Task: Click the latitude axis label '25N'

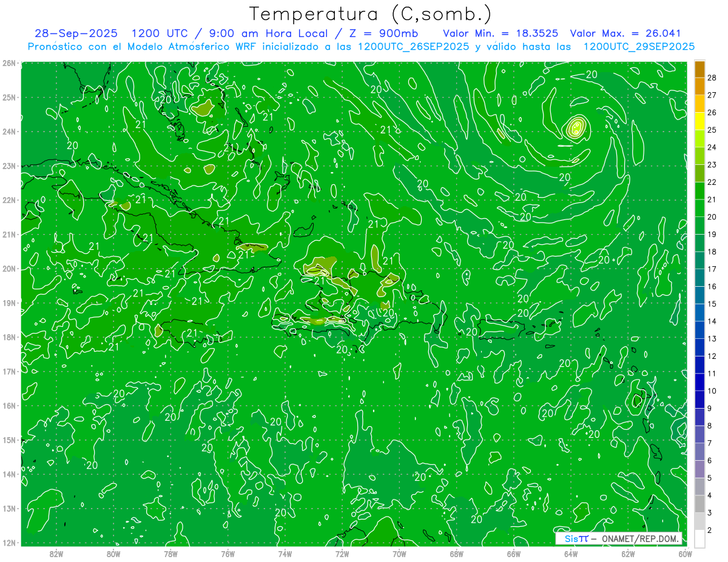Action: click(x=9, y=97)
